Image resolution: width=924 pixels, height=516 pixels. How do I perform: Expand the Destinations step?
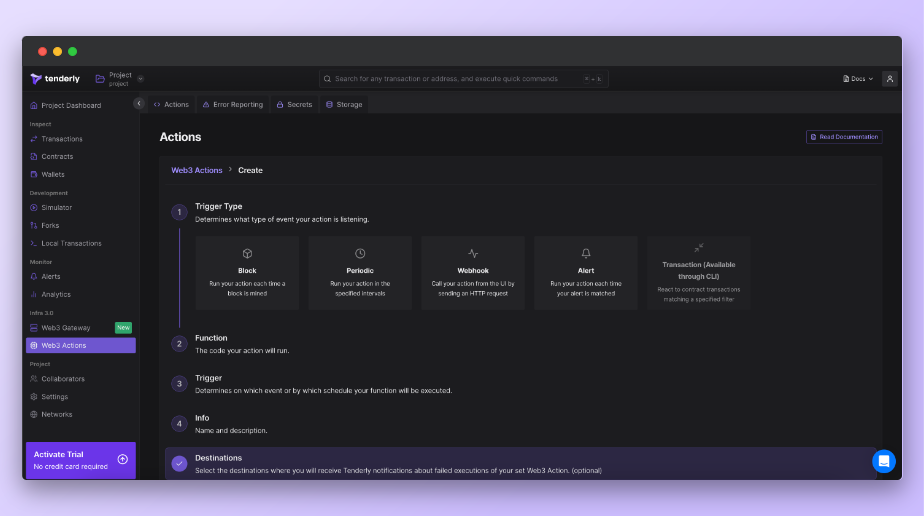coord(520,464)
